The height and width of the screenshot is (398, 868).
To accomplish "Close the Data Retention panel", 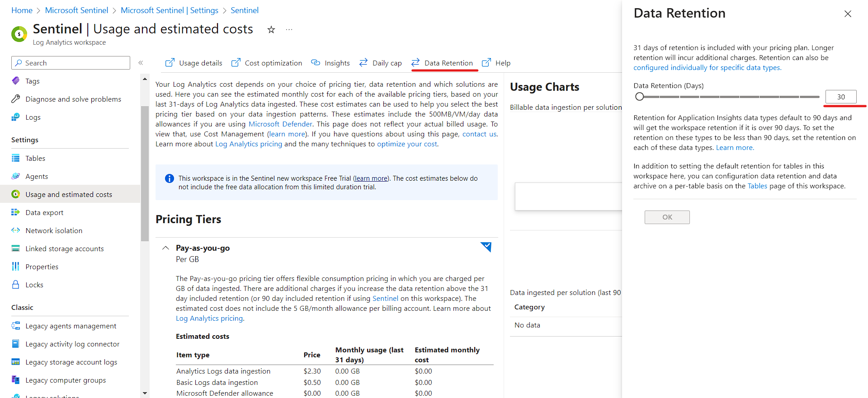I will 848,14.
